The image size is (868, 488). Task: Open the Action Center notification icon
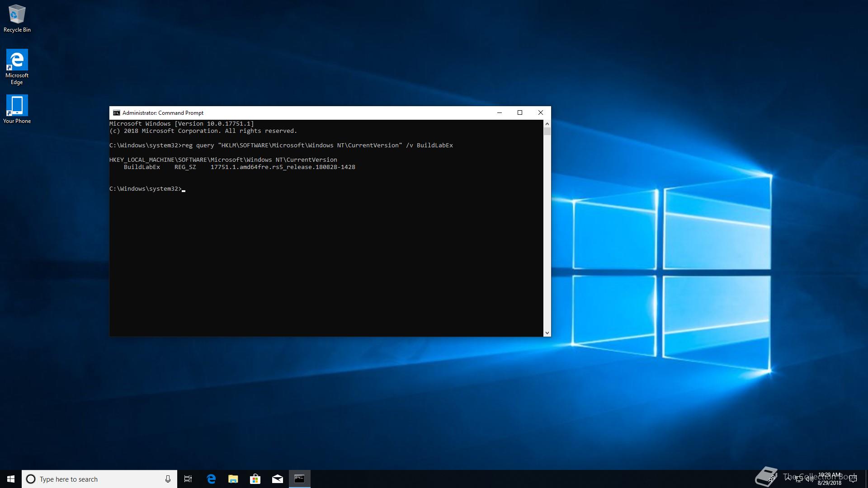pos(853,479)
